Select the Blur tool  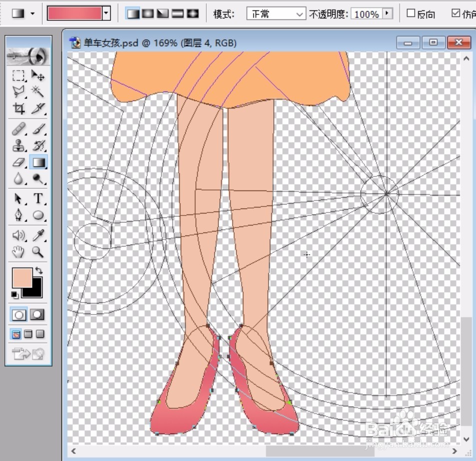point(18,178)
